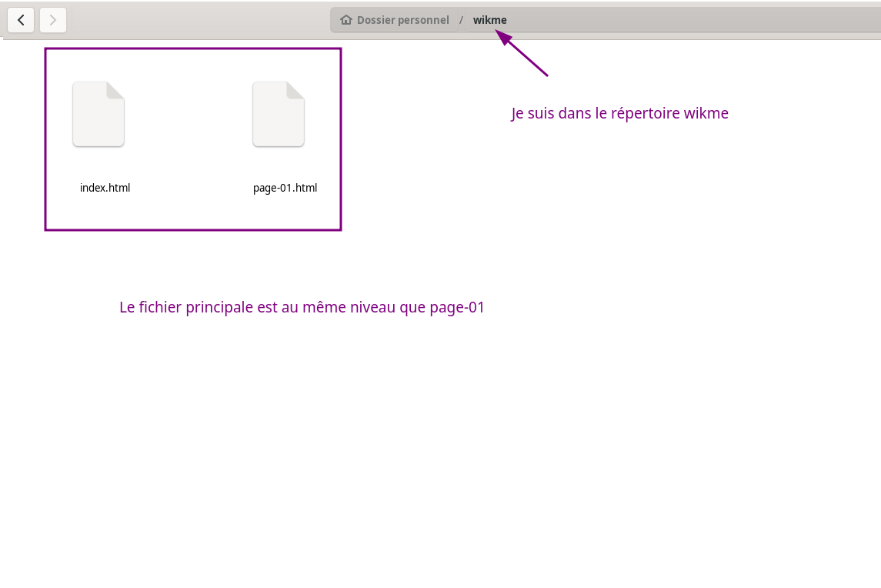Click the empty path bar area after wikme
The width and height of the screenshot is (881, 588).
[692, 20]
